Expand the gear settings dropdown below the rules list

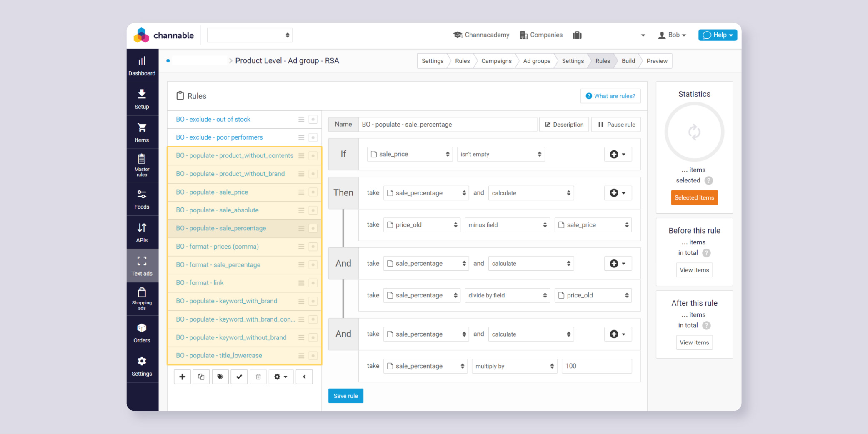[x=281, y=377]
